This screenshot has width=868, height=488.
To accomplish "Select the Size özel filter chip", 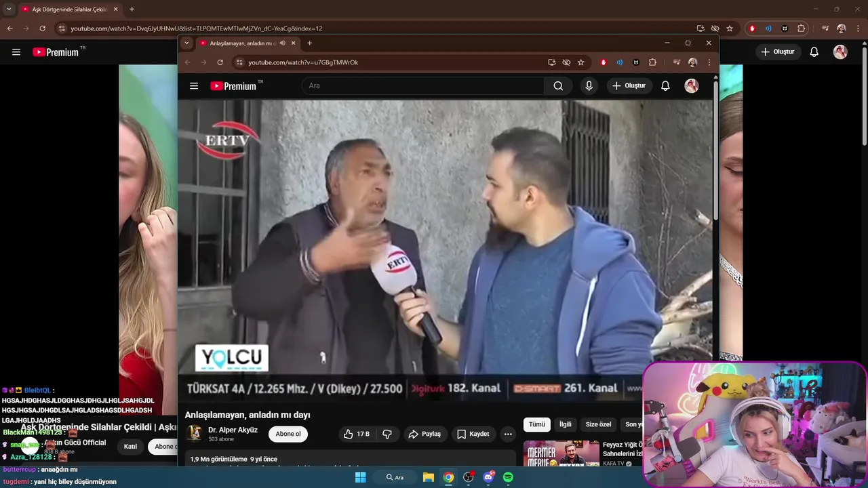I will click(x=598, y=424).
